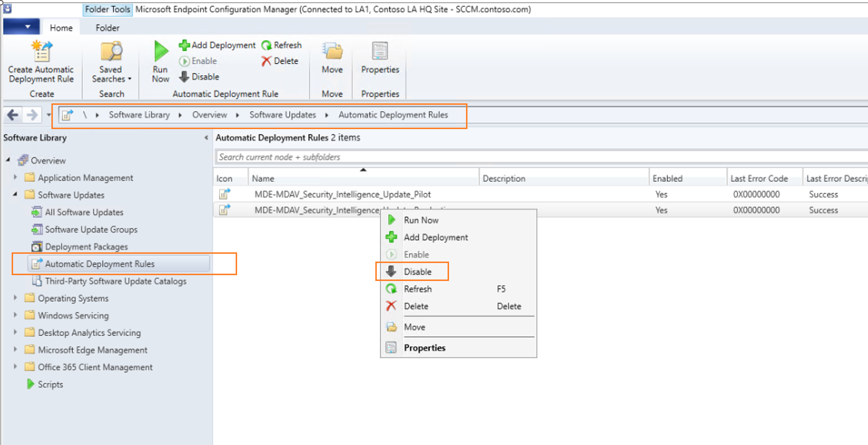Go back with the navigation arrow
The height and width of the screenshot is (445, 868).
(13, 115)
